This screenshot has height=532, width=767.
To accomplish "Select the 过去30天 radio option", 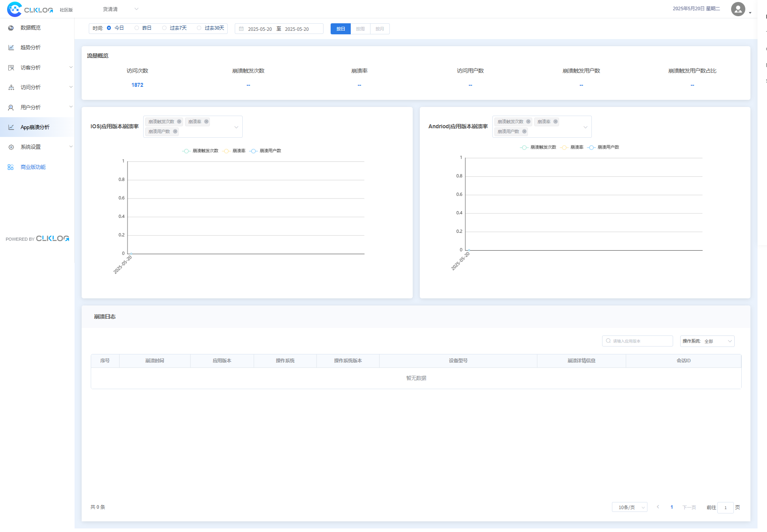I will point(199,28).
